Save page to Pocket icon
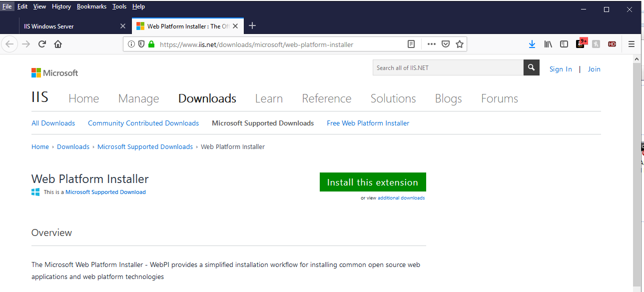Screen dimensions: 644x292 (446, 44)
